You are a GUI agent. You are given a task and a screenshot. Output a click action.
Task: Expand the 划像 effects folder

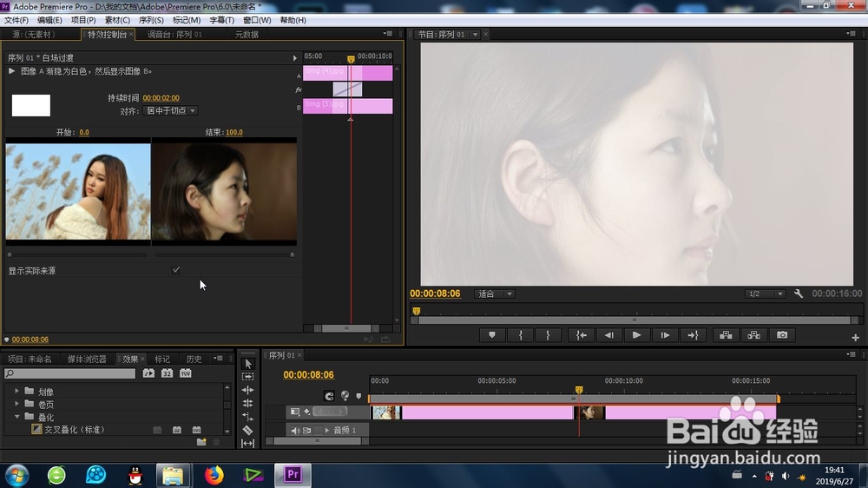tap(16, 391)
